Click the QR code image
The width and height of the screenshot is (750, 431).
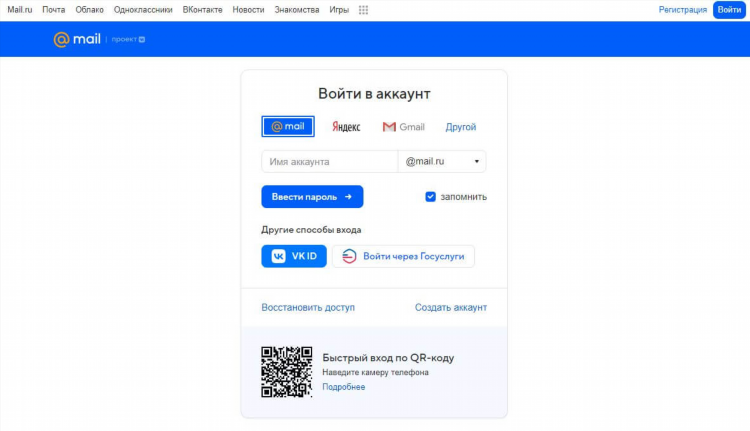click(287, 372)
